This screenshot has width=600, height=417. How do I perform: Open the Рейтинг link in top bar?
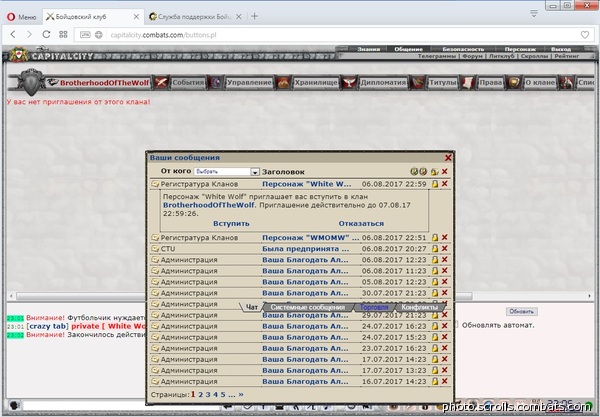coord(567,56)
